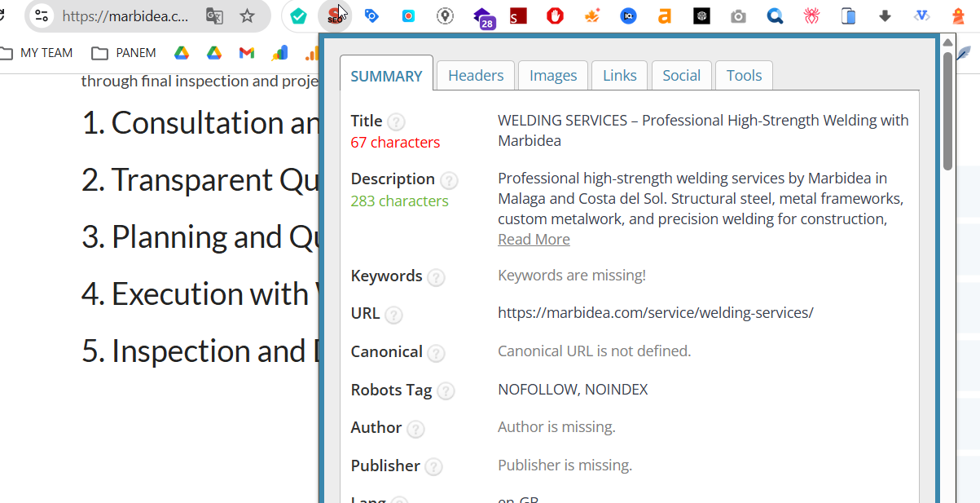Click the dark download arrow extension icon
This screenshot has width=980, height=503.
tap(885, 16)
